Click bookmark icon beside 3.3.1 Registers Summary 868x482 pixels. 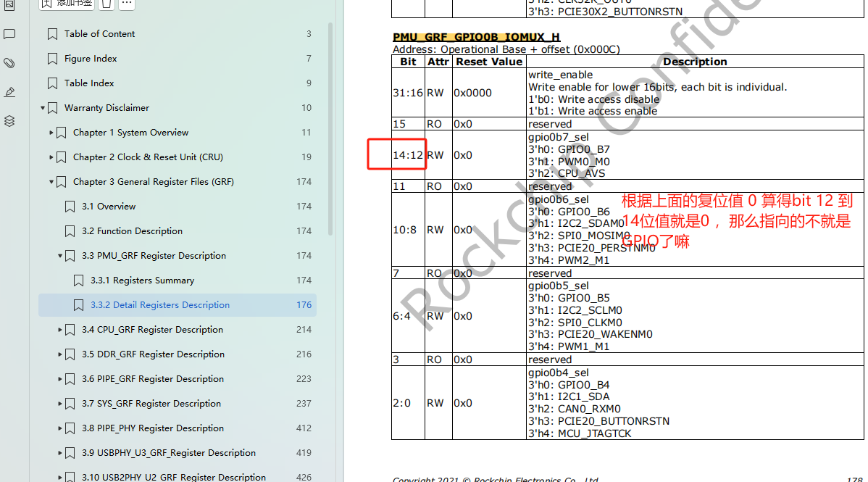tap(78, 281)
